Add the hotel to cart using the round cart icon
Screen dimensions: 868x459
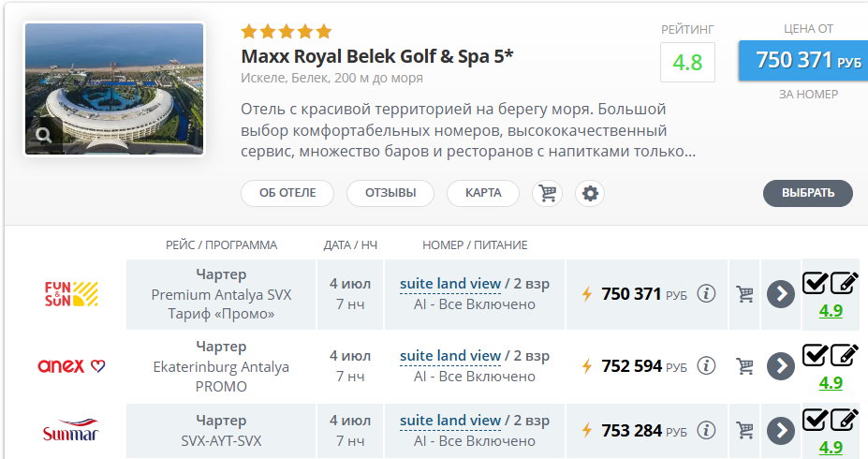(547, 193)
